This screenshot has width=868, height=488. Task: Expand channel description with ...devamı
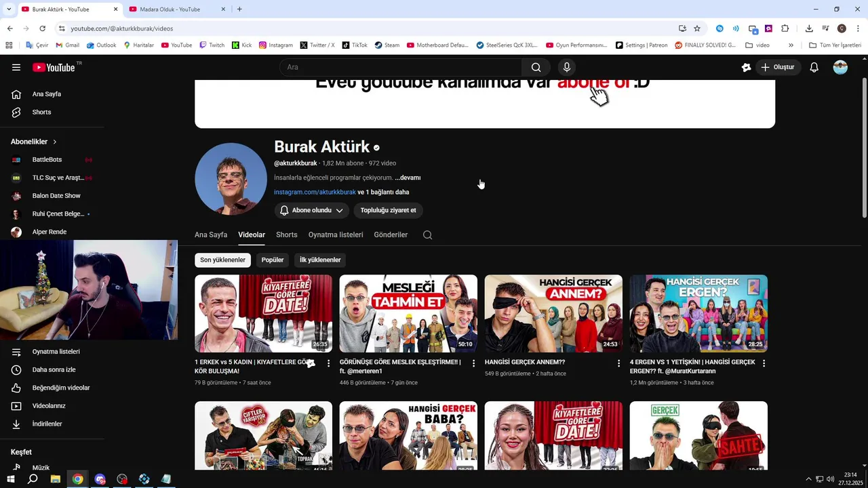408,178
